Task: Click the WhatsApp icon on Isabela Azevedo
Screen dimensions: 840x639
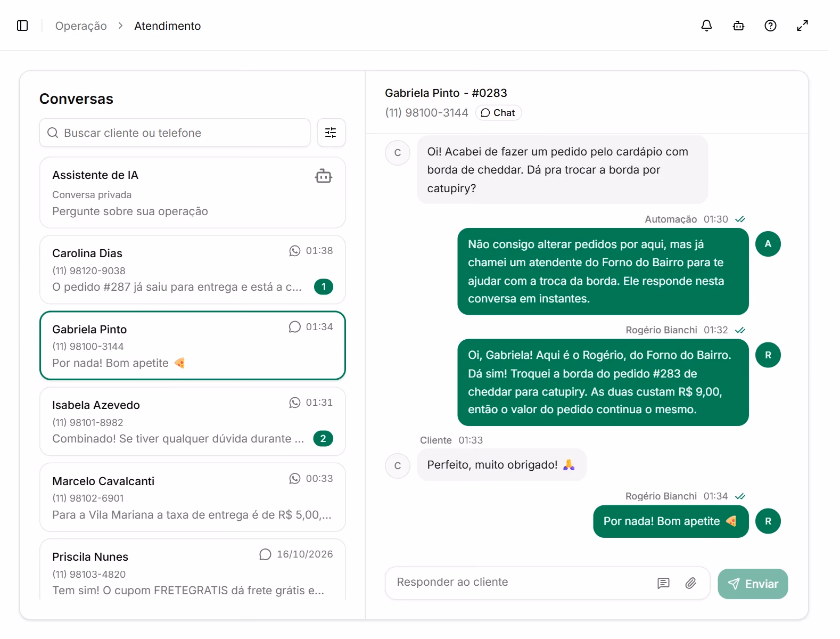Action: [295, 403]
